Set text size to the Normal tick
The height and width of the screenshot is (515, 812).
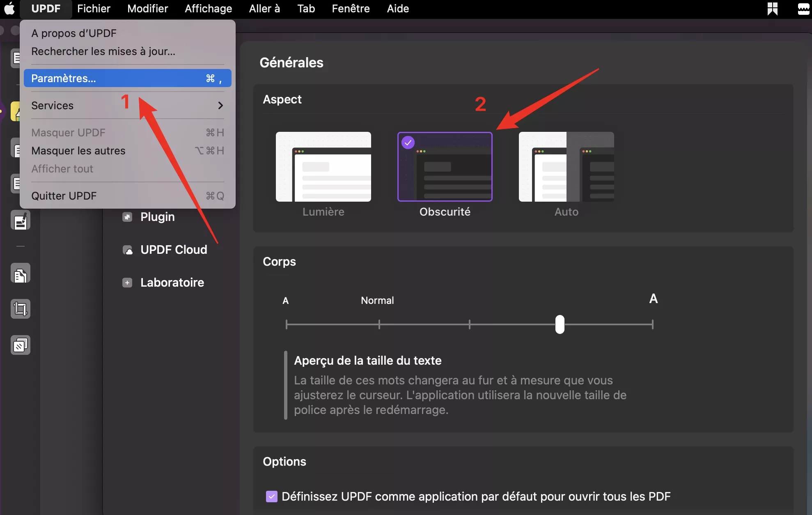pos(379,324)
